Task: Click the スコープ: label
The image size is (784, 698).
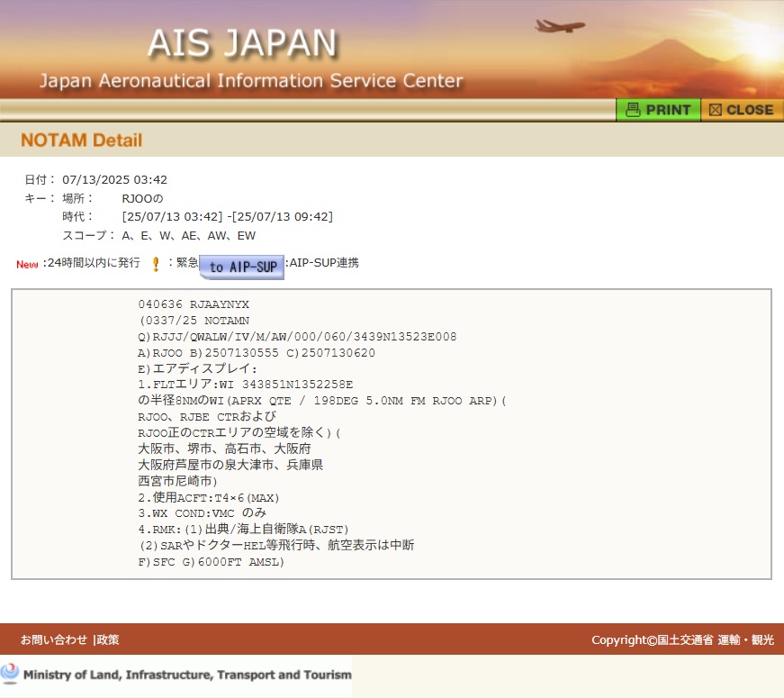Action: pos(88,236)
